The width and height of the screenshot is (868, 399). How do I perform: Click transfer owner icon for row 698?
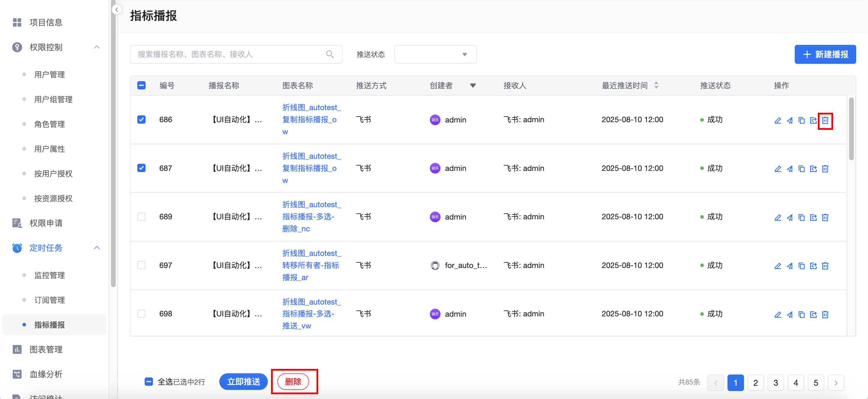(x=813, y=315)
